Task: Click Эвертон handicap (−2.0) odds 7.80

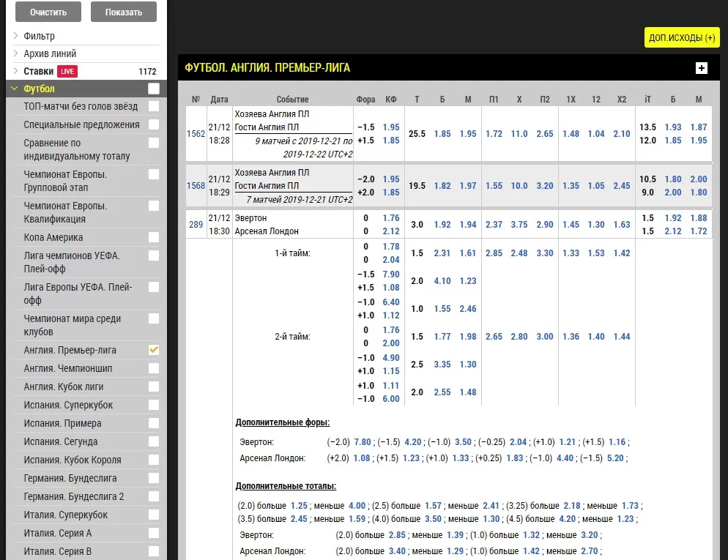Action: [x=362, y=442]
